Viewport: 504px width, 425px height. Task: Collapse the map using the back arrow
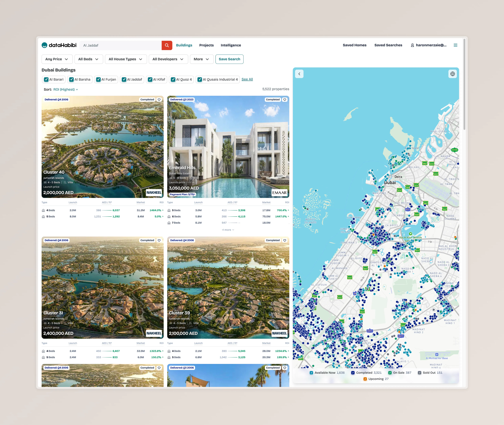click(x=299, y=74)
